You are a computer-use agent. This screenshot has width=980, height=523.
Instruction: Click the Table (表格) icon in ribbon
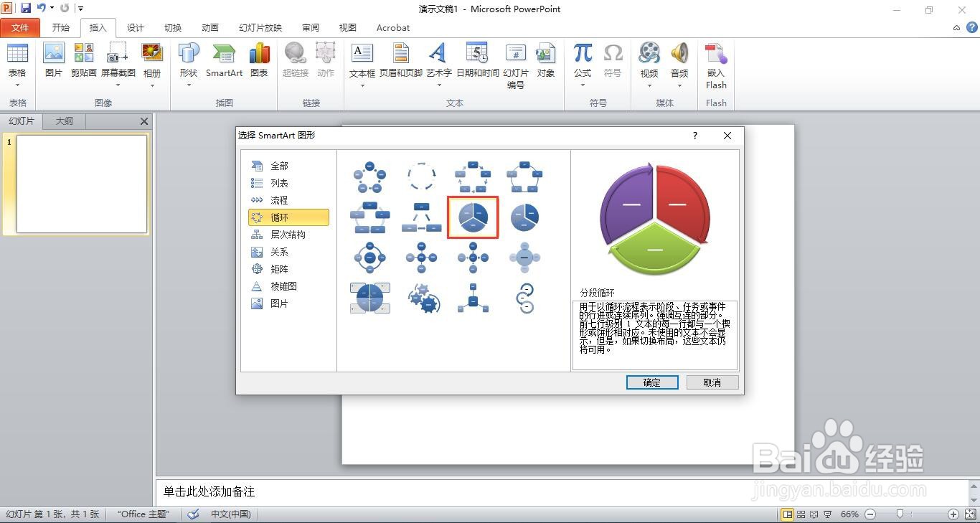point(17,55)
